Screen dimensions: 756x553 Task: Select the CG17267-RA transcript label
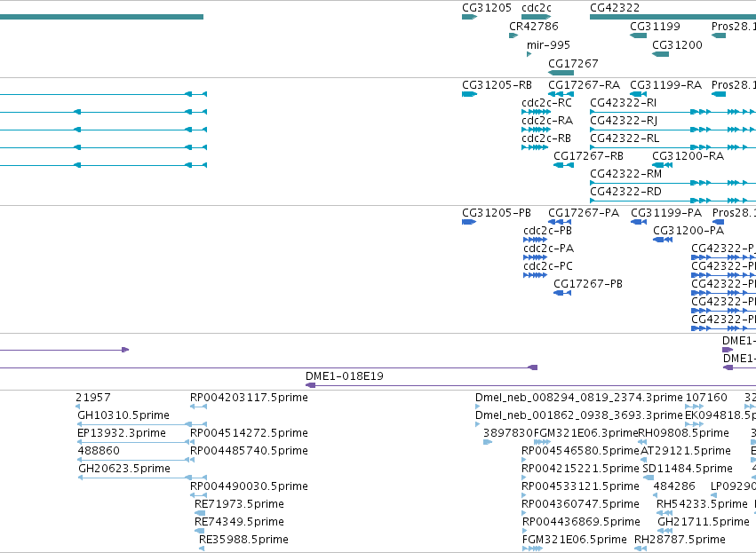click(x=584, y=85)
